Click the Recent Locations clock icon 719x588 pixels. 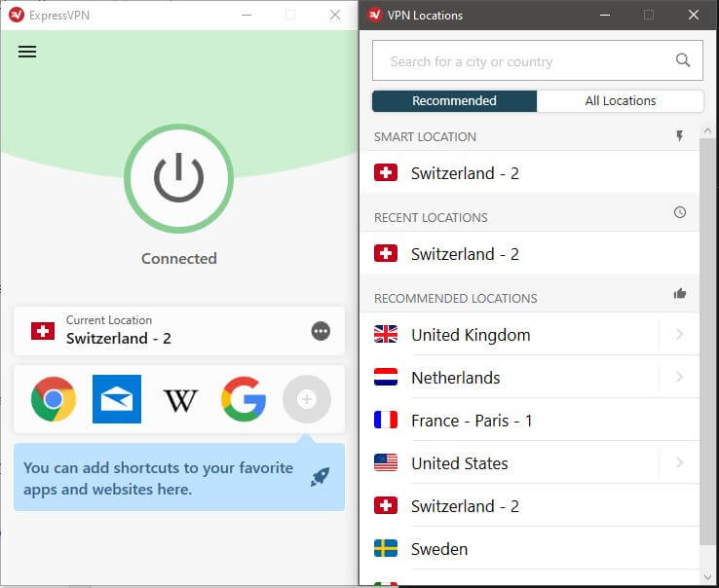click(x=680, y=212)
